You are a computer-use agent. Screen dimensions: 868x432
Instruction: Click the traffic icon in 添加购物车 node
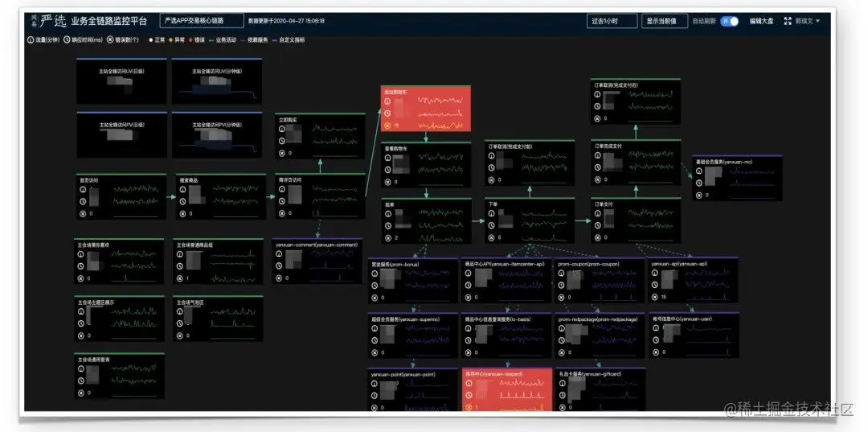[x=387, y=101]
